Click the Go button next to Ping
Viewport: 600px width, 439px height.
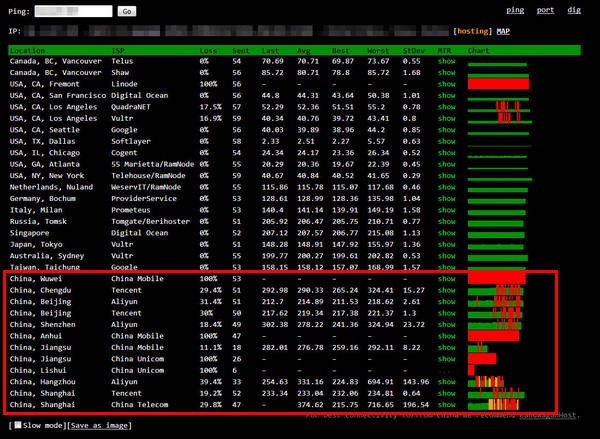[126, 12]
